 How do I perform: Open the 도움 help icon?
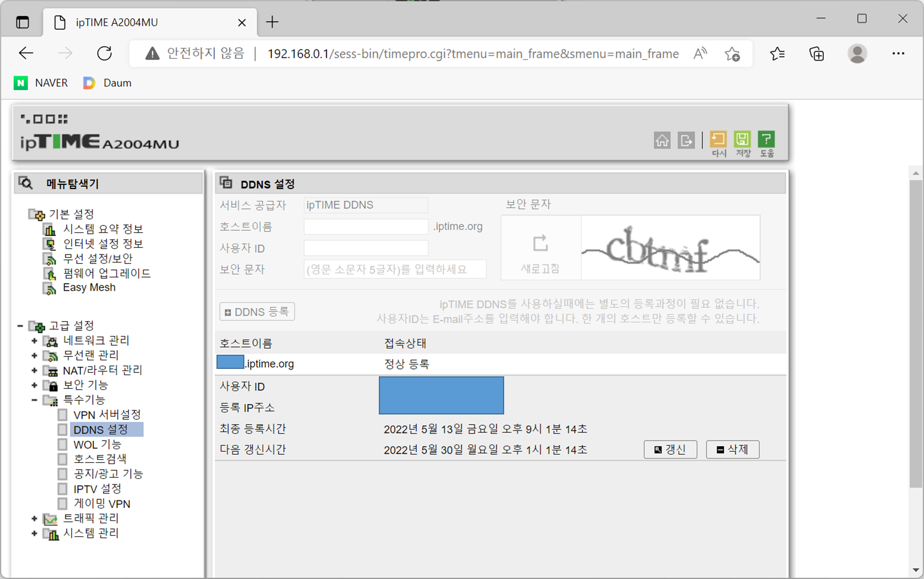767,144
